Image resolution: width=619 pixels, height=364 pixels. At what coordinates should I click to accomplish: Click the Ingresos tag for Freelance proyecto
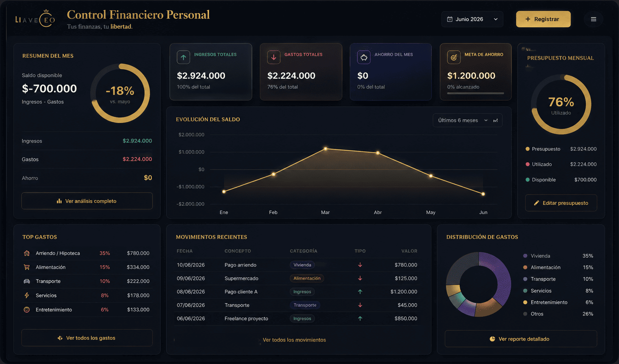(x=302, y=319)
